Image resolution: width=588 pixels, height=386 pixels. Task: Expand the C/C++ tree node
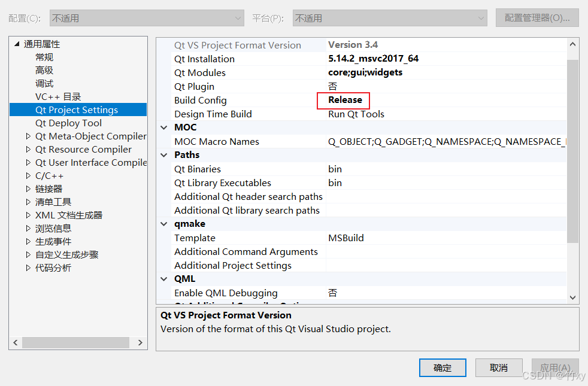(x=27, y=175)
